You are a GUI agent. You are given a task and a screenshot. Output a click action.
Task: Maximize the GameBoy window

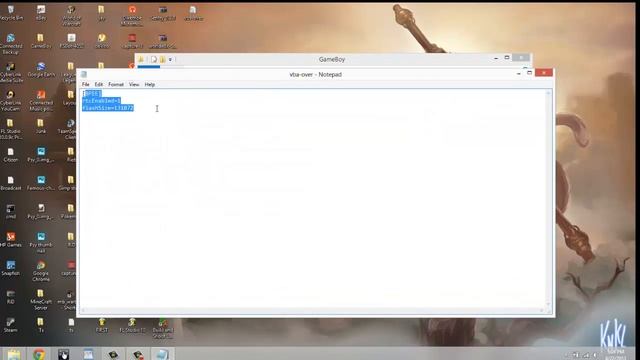pos(507,58)
